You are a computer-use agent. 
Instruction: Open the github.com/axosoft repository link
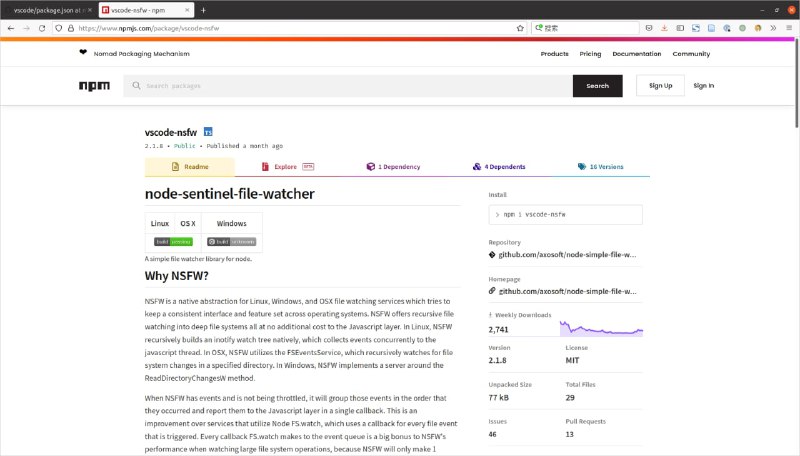[x=567, y=255]
